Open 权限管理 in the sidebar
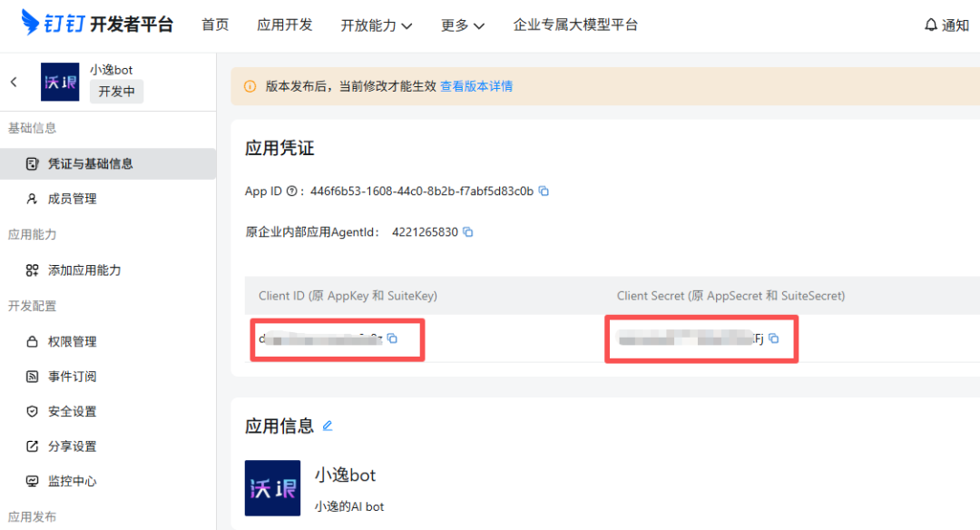980x530 pixels. point(72,342)
